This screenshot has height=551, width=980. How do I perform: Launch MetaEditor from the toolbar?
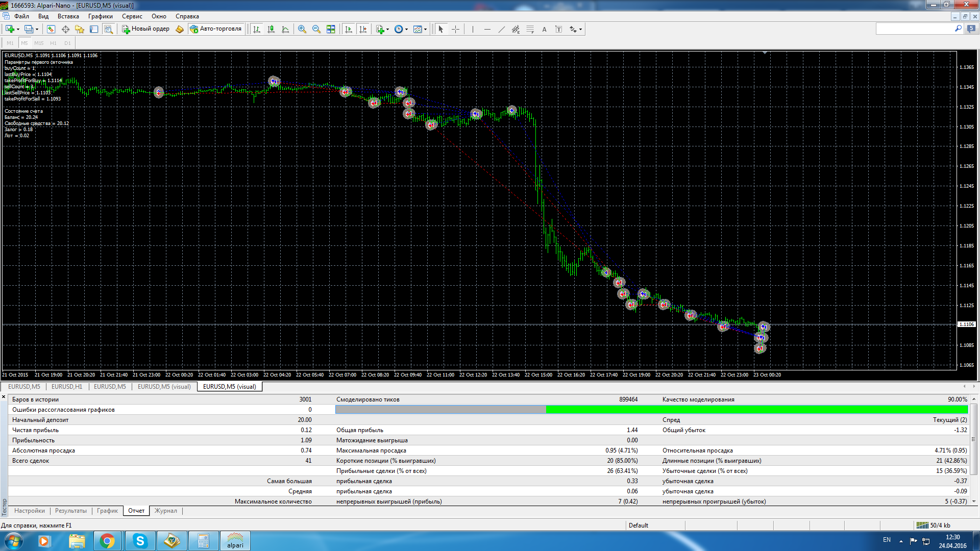click(x=180, y=29)
